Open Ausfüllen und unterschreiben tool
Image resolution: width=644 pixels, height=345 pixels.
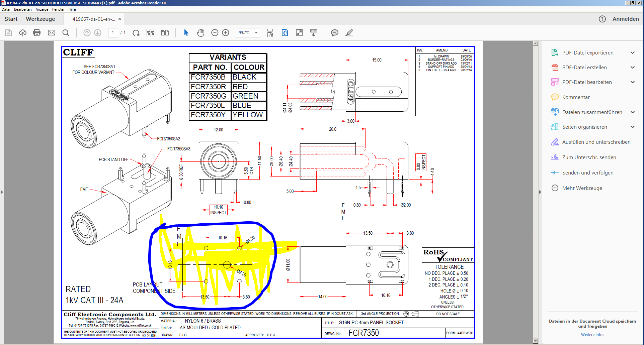[591, 142]
